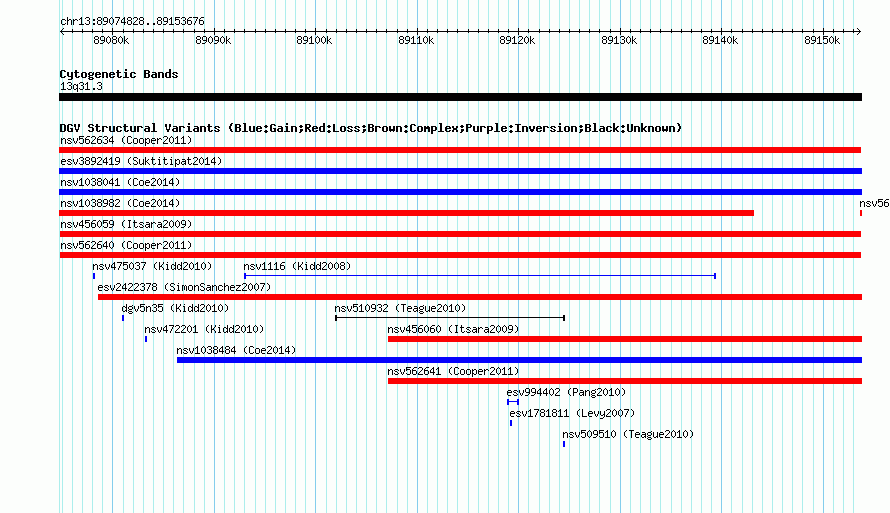Open nsv1116 (Kidd2008) variant label
890x513 pixels.
[297, 266]
